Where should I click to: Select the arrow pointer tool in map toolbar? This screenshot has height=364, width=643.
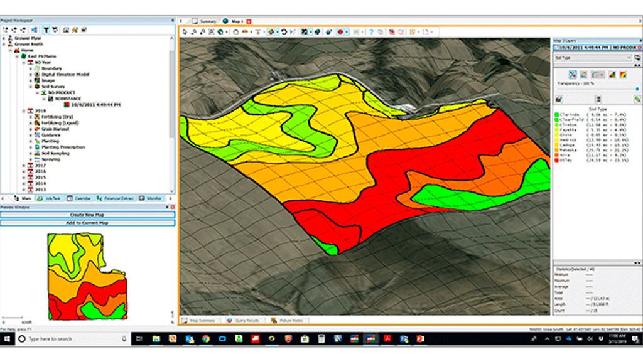[185, 31]
